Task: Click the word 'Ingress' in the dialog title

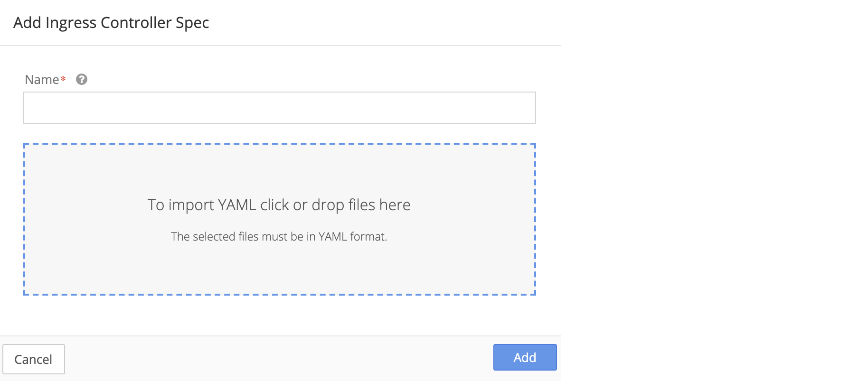Action: [x=71, y=23]
